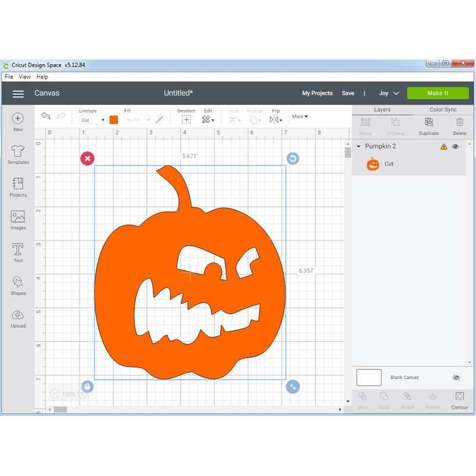Screen dimensions: 476x476
Task: Open the Linetype dropdown
Action: click(92, 120)
